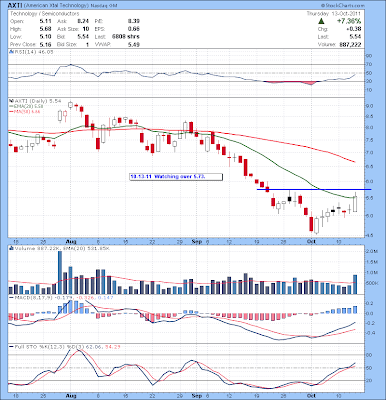Click the red MA(50) legend entry
This screenshot has width=386, height=400.
point(24,112)
